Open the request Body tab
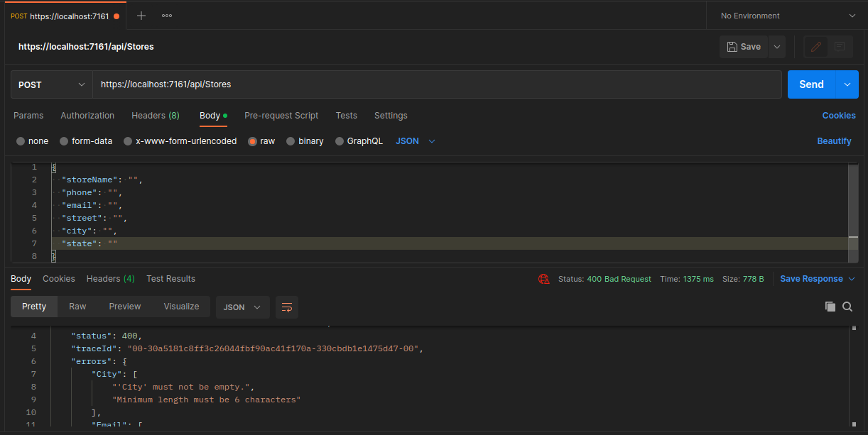This screenshot has height=435, width=868. tap(213, 116)
